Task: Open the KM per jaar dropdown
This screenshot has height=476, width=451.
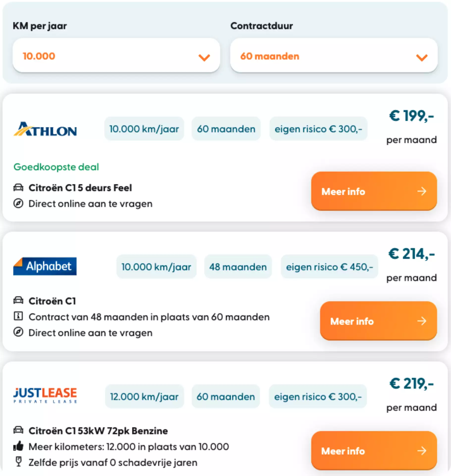Action: [116, 55]
